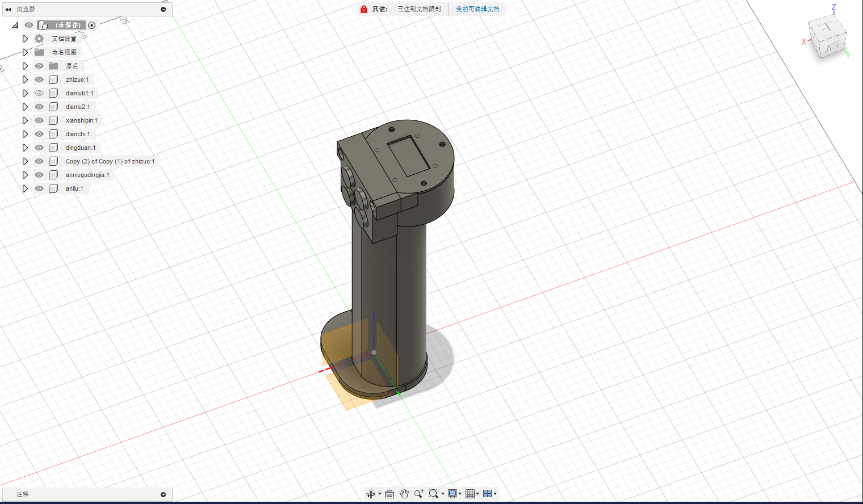Expand the Grid and Snaps dropdown arrow

477,494
